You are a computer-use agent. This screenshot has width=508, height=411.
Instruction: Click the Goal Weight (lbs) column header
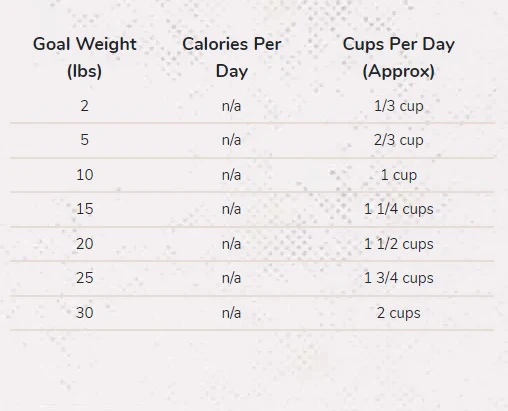coord(85,57)
